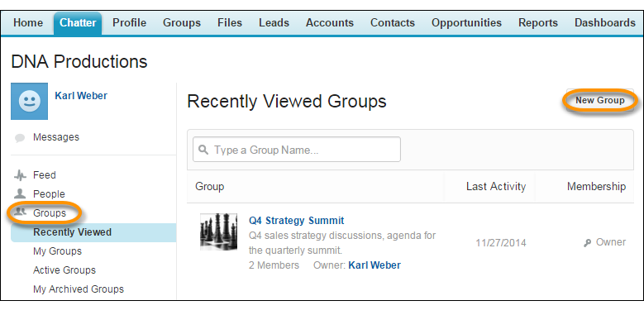Switch to the Groups tab in top navigation

click(182, 23)
